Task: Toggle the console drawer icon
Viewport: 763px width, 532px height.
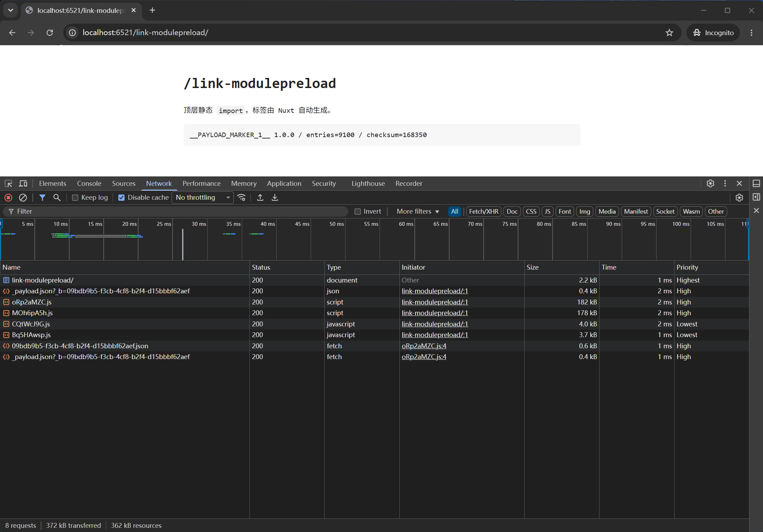Action: (x=756, y=183)
